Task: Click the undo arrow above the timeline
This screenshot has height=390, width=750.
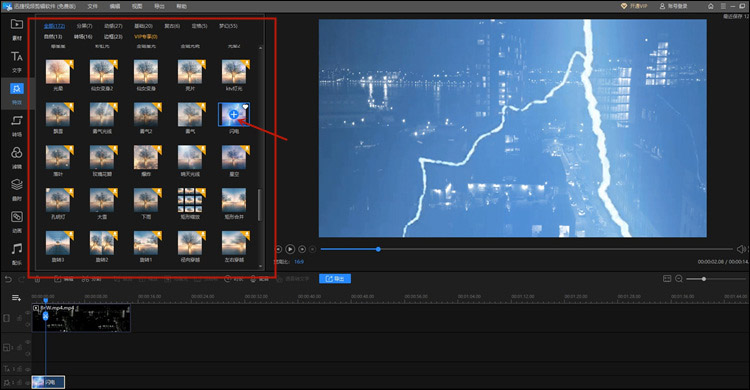Action: click(8, 279)
